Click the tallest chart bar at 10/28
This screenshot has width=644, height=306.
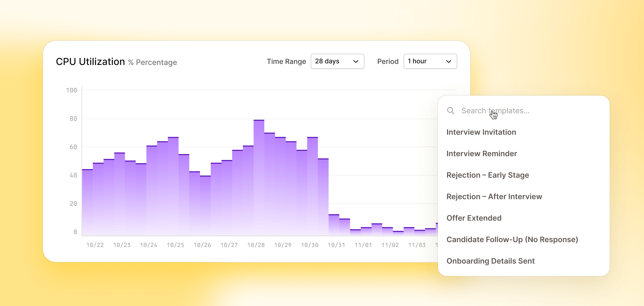click(259, 178)
